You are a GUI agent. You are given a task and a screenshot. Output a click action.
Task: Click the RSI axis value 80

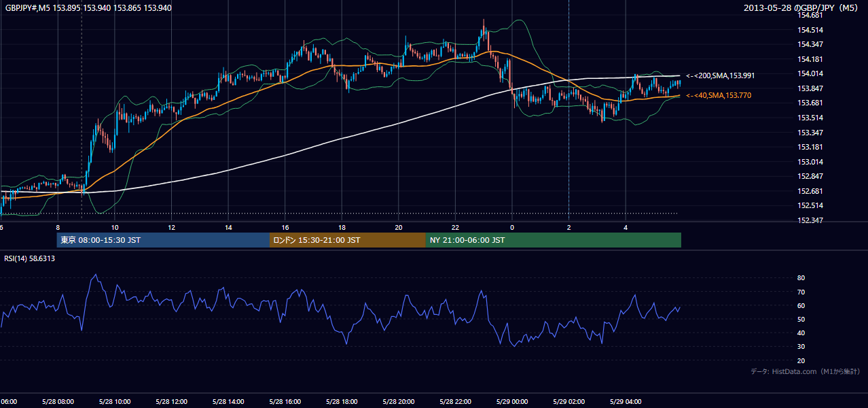pos(801,278)
